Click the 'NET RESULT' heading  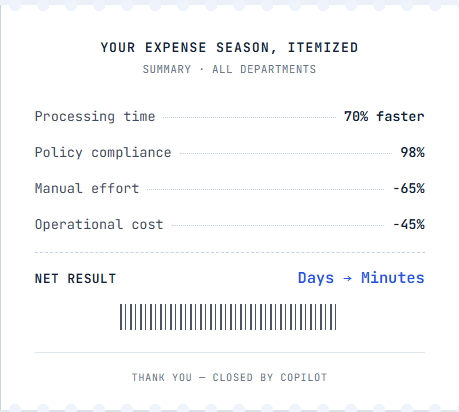(x=75, y=279)
